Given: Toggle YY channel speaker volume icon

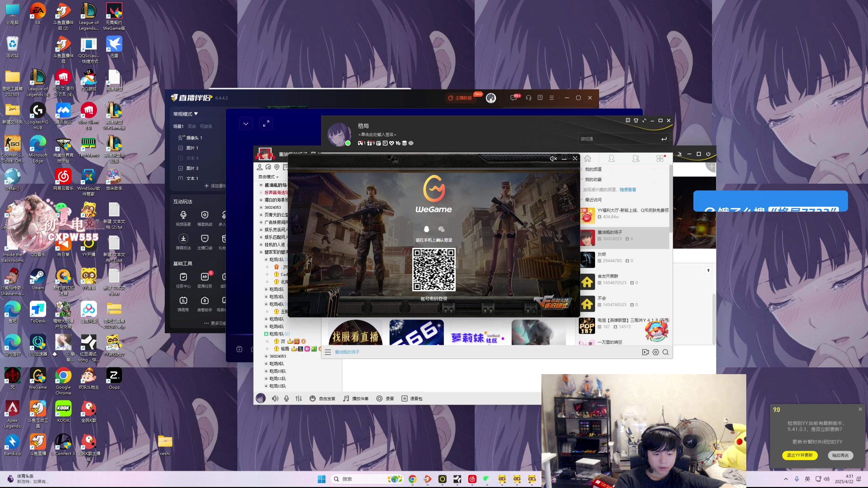Looking at the screenshot, I should [275, 399].
